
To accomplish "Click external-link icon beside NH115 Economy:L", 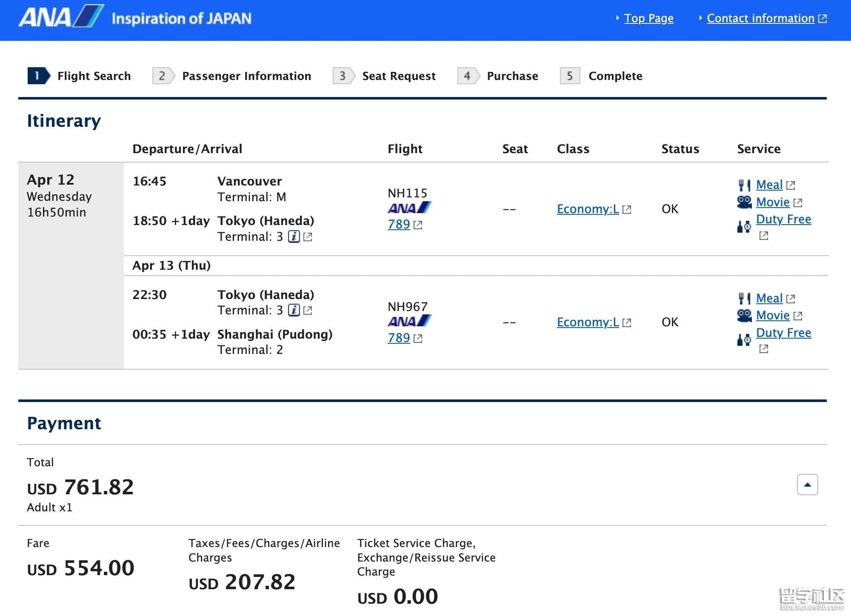I will (x=627, y=209).
